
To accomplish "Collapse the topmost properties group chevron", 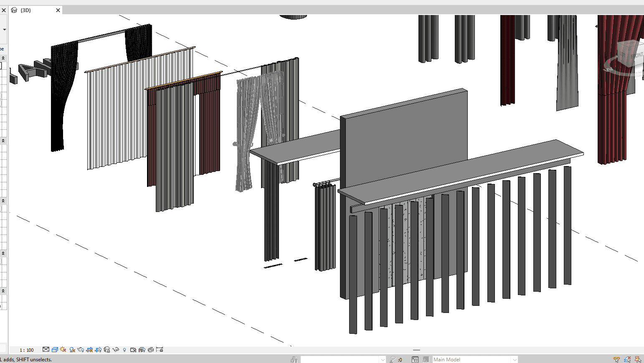I will [x=3, y=58].
